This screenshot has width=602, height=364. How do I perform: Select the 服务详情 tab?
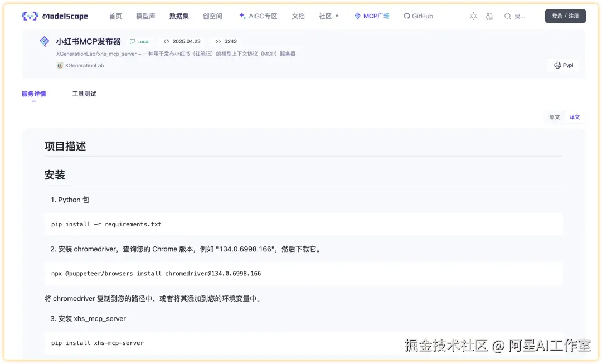point(35,94)
